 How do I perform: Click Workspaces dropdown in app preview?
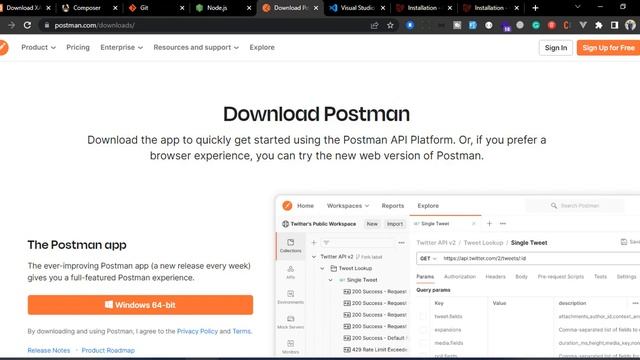click(348, 206)
